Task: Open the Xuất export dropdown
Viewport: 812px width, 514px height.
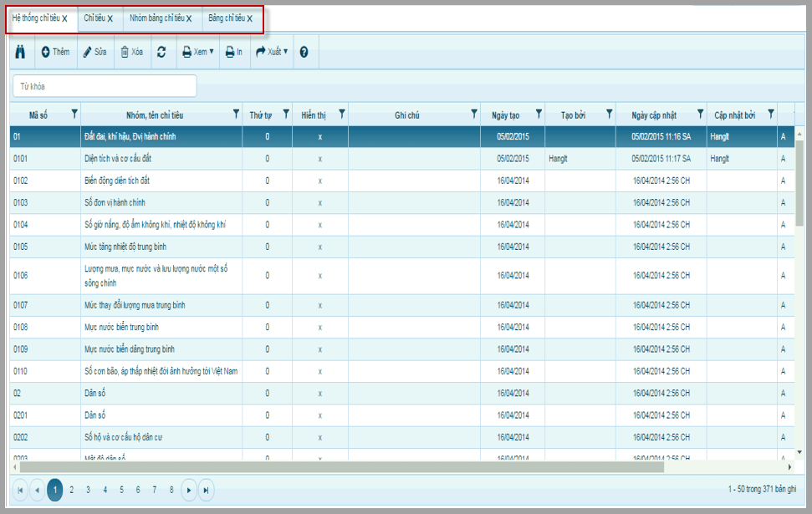Action: click(272, 52)
